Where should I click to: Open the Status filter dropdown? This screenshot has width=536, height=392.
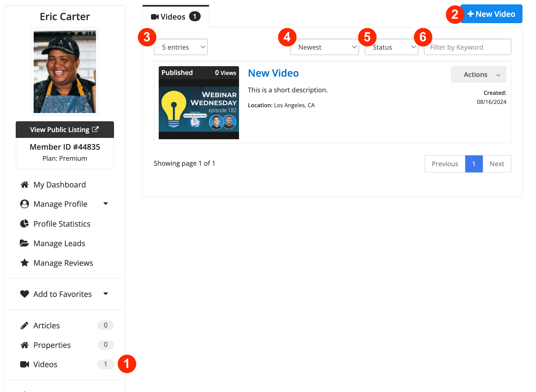tap(391, 47)
